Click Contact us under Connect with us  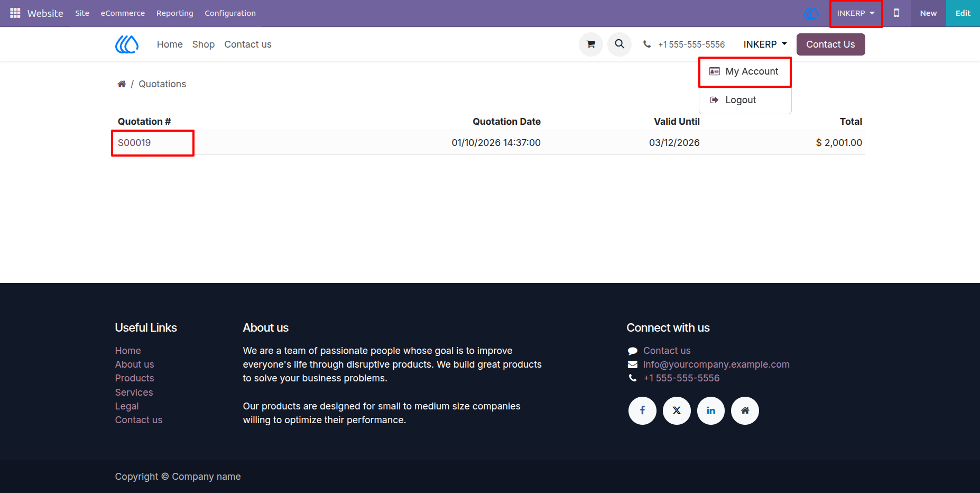point(667,351)
